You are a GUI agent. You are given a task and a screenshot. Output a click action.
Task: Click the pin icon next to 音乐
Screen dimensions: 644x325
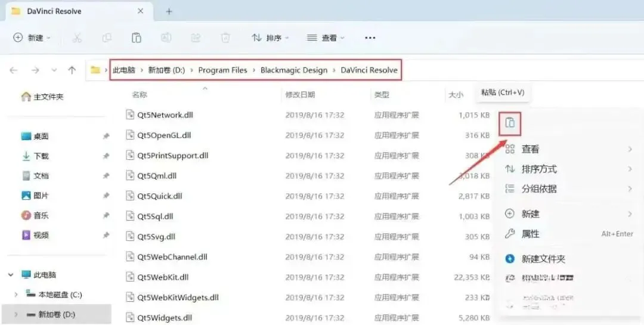coord(106,215)
